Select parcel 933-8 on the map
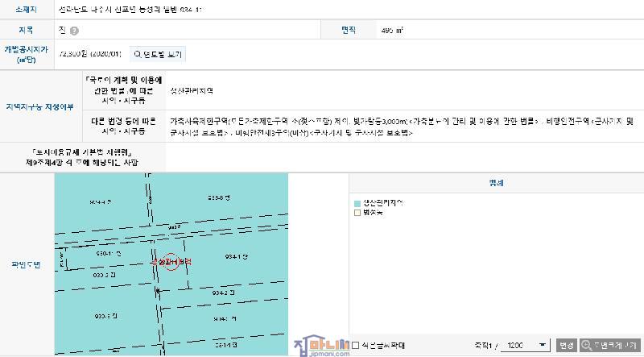The height and width of the screenshot is (357, 644). 219,196
